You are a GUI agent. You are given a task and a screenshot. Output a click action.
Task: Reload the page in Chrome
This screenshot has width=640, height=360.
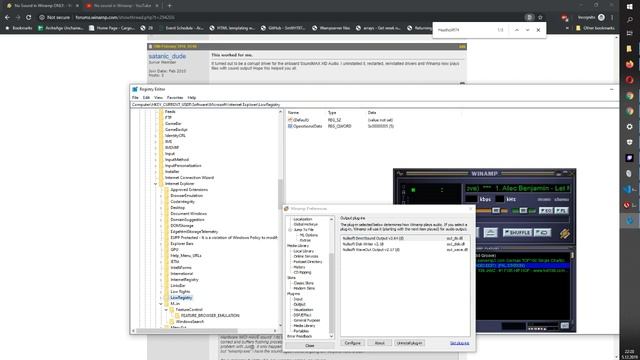pos(29,18)
